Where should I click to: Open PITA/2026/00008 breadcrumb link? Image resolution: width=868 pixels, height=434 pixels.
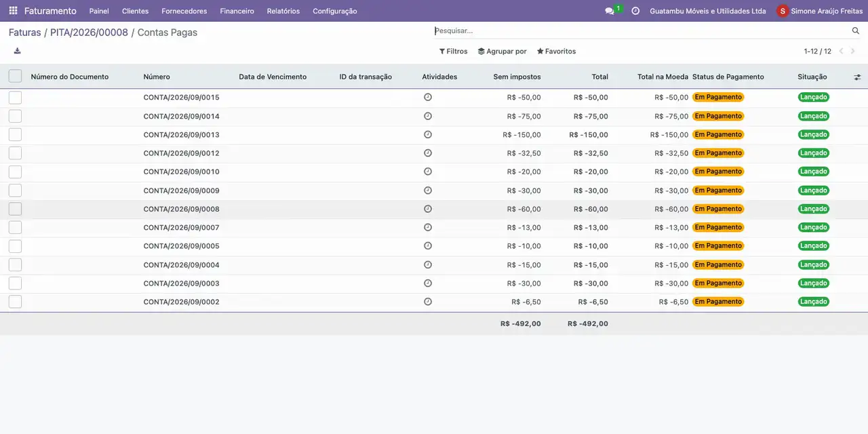[89, 32]
